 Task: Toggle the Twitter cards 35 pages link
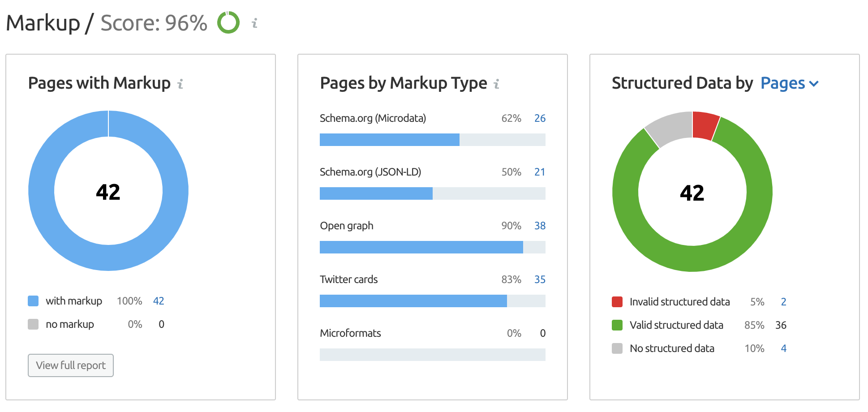click(540, 279)
